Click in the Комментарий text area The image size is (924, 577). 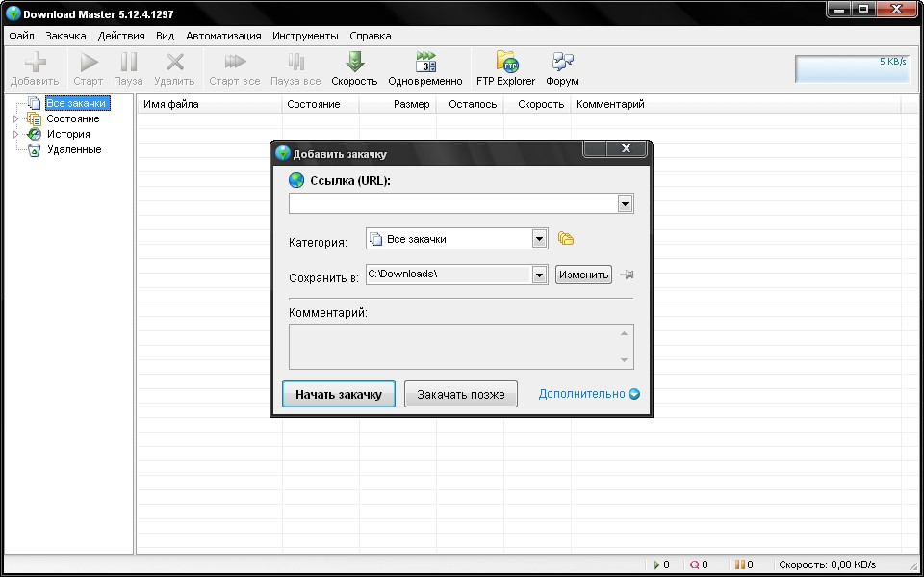pyautogui.click(x=452, y=347)
